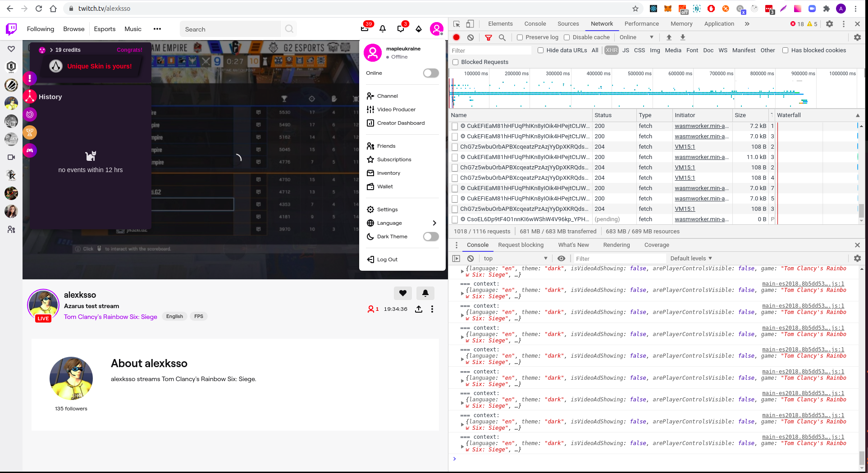Click the network Filter input field
Image resolution: width=868 pixels, height=473 pixels.
490,50
